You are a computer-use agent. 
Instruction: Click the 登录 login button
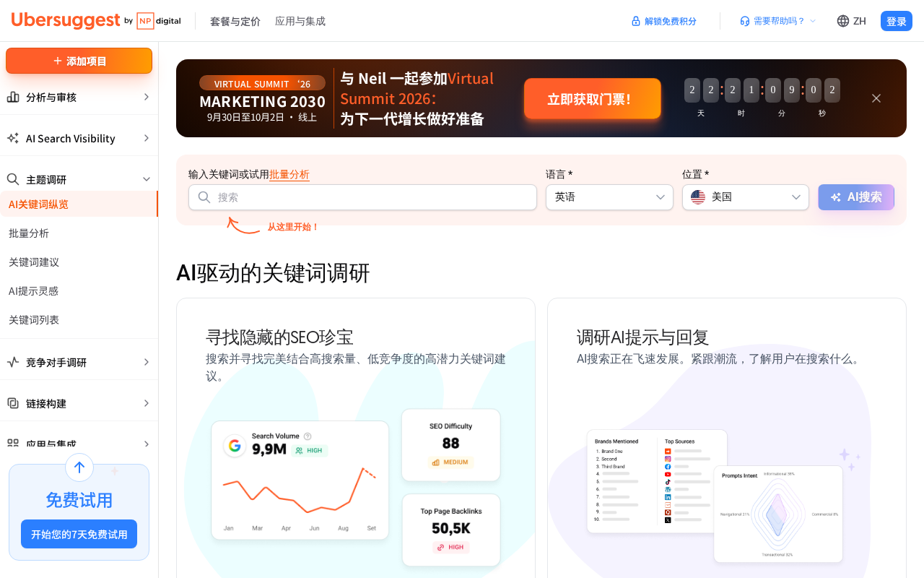[x=897, y=21]
